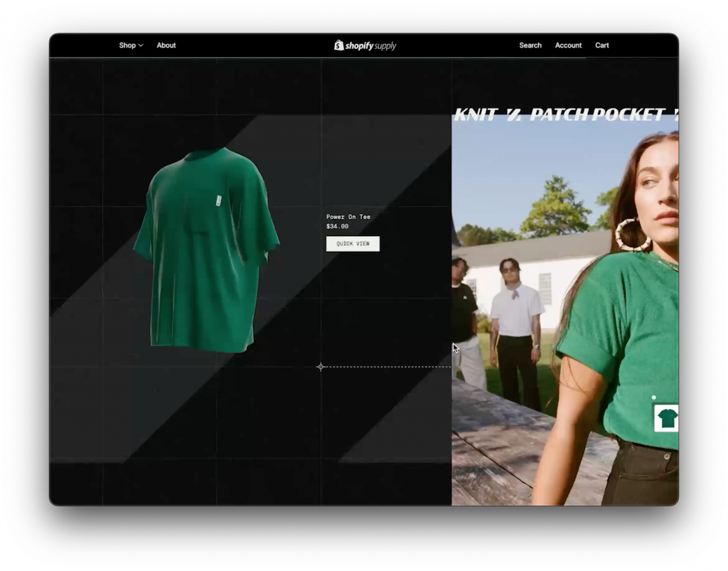View the Cart
The width and height of the screenshot is (728, 571).
(601, 46)
